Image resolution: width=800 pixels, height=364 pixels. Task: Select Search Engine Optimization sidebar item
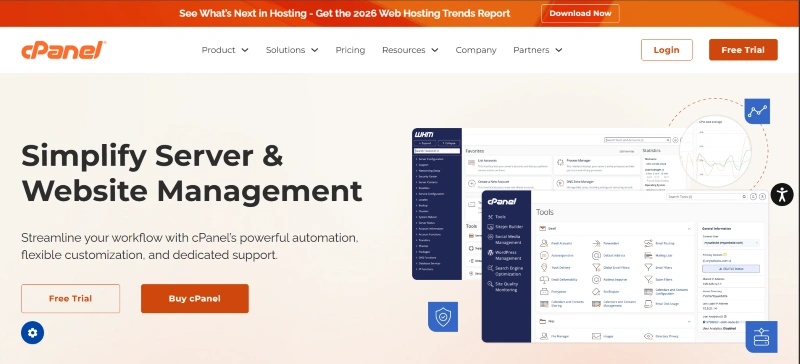click(506, 271)
